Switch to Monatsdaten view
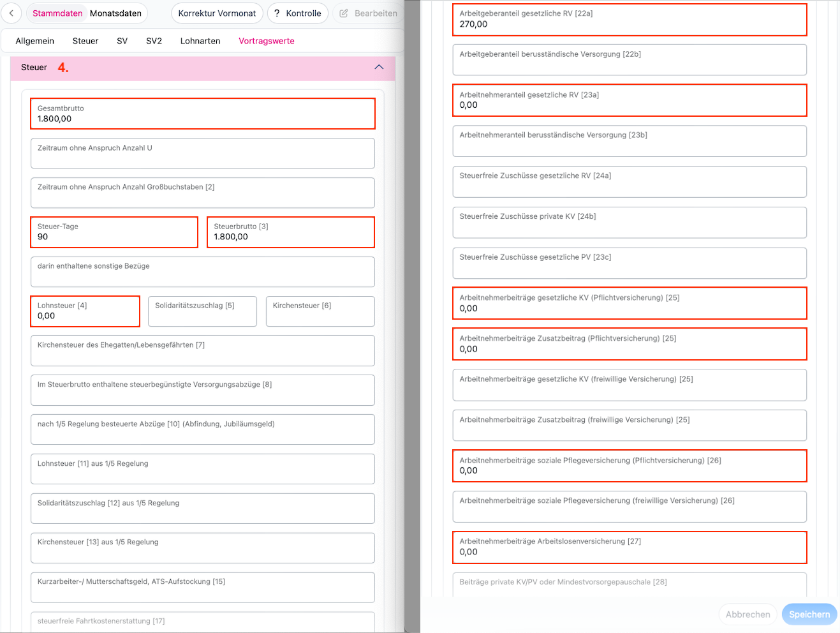 point(115,13)
